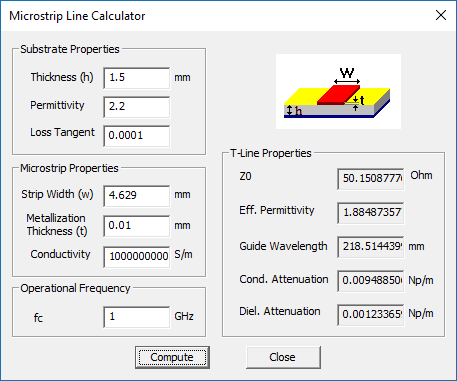Focus the Permittivity input field

click(137, 107)
